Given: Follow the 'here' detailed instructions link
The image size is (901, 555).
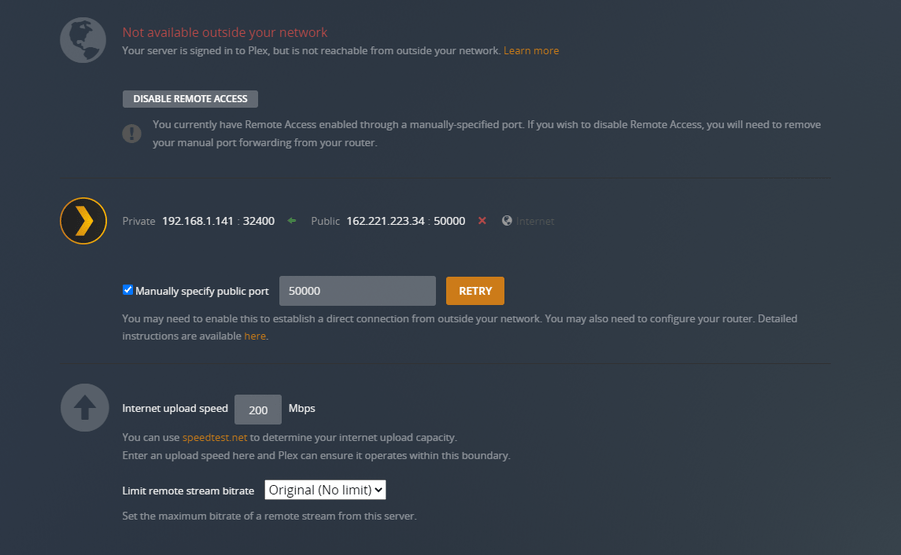Looking at the screenshot, I should [x=255, y=336].
